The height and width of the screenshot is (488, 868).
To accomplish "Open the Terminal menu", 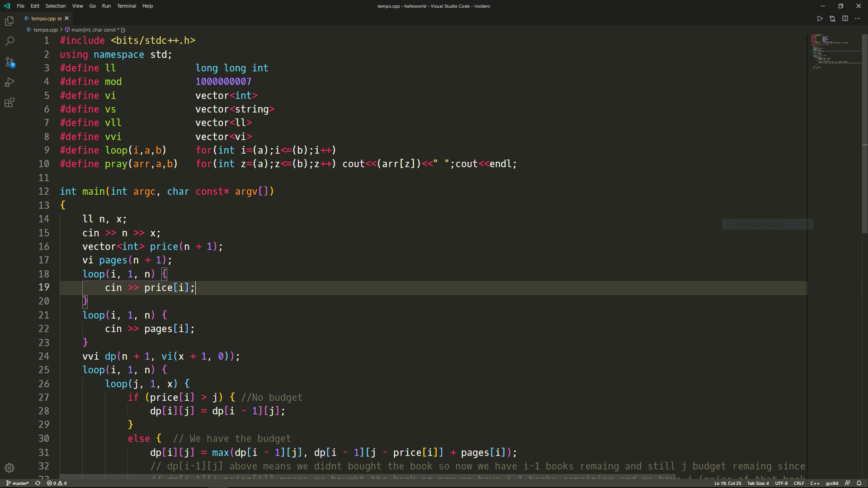I will (126, 6).
